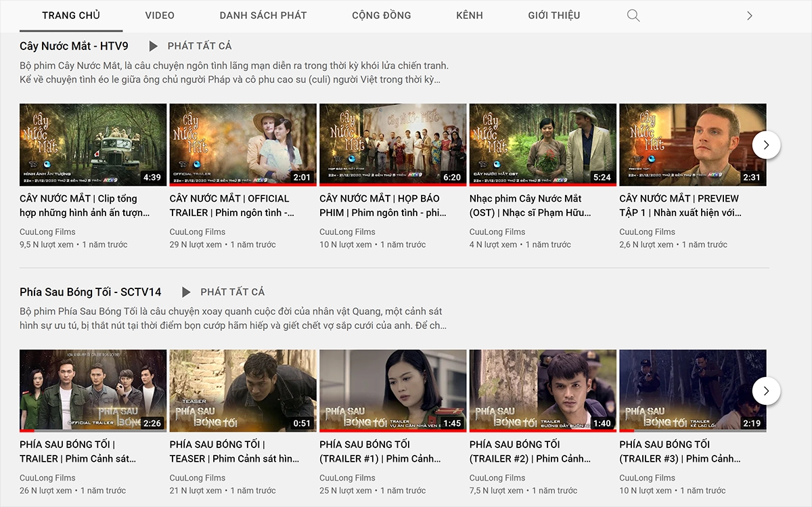This screenshot has height=507, width=812.
Task: Click the Cây Nước Mắt playlist description text
Action: click(234, 72)
